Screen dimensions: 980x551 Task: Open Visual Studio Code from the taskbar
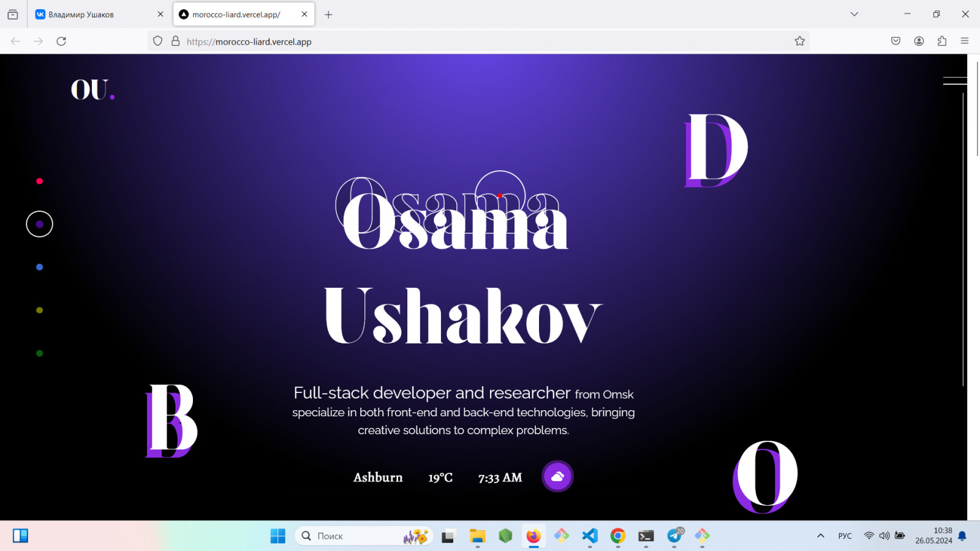pos(590,536)
